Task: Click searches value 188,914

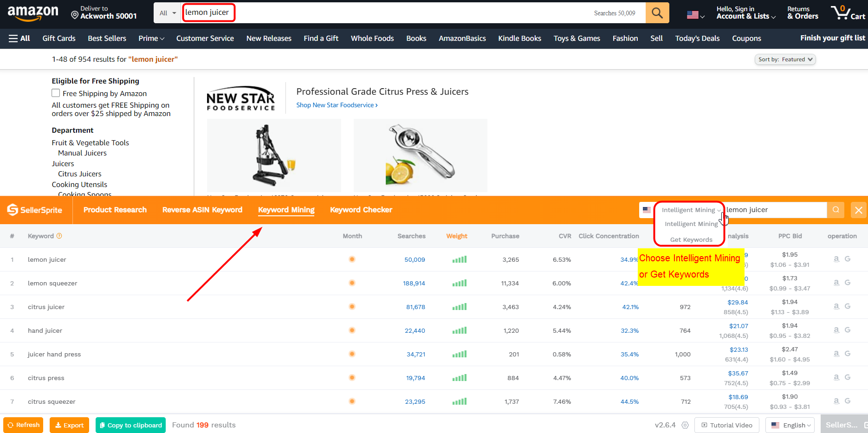Action: click(414, 284)
